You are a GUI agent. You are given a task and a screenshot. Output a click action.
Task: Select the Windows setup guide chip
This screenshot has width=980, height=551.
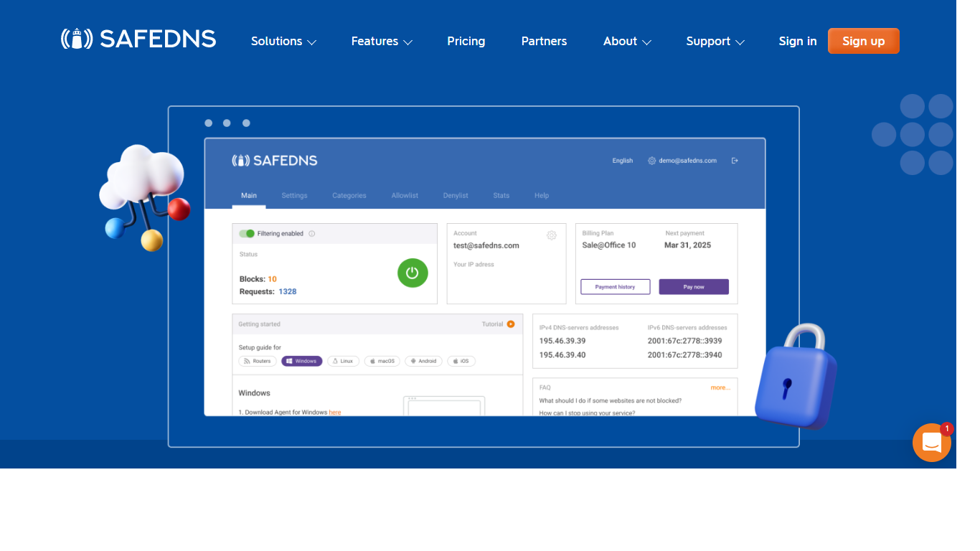(302, 362)
